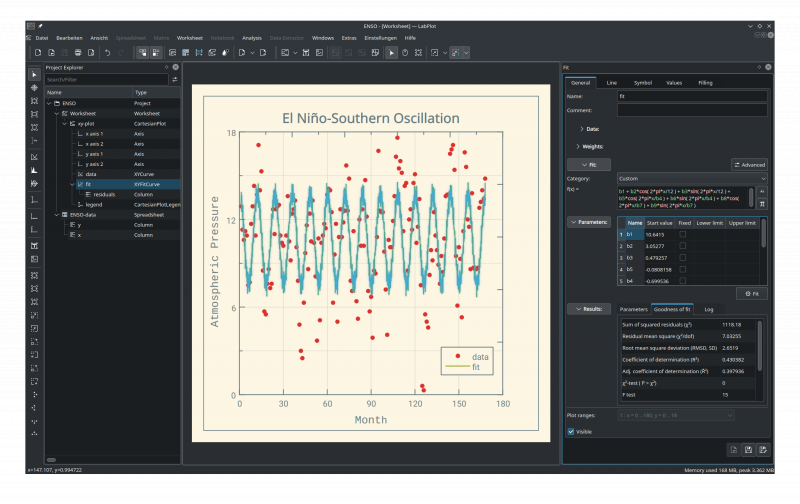This screenshot has height=504, width=800.
Task: Click the Open project toolbar icon
Action: point(52,53)
